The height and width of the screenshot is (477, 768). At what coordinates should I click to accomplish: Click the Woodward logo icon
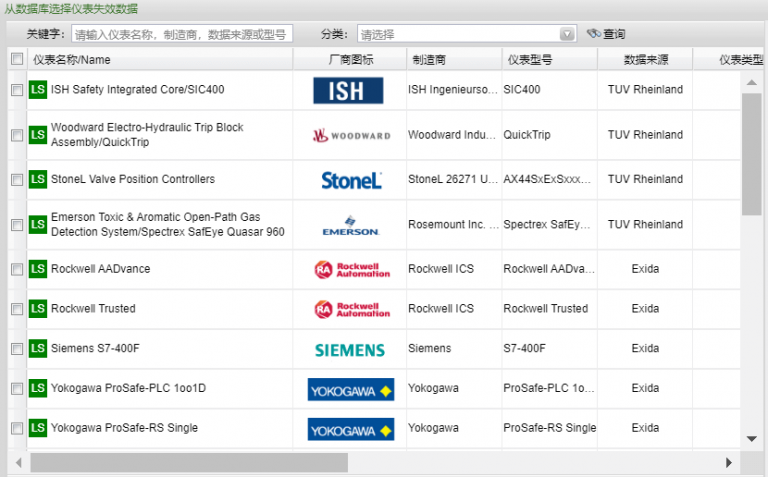[350, 135]
